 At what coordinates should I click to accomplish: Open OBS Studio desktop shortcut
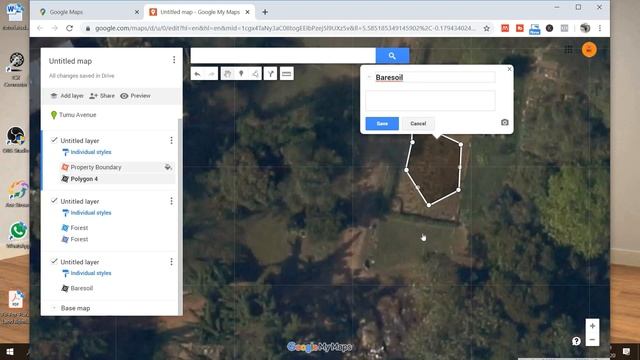[x=16, y=140]
